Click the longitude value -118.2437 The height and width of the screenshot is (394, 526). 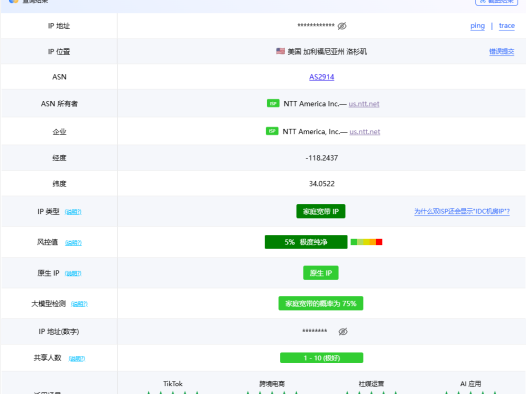point(321,158)
